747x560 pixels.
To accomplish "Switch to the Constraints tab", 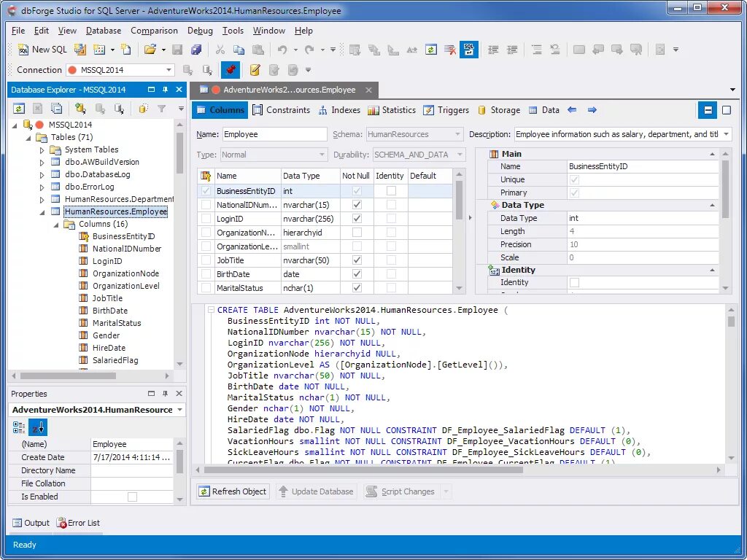I will 282,110.
